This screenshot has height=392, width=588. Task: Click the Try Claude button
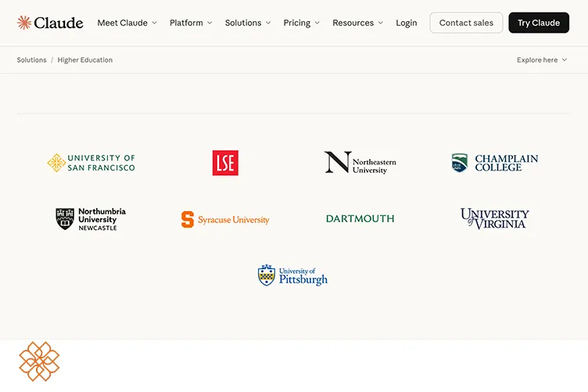tap(539, 23)
